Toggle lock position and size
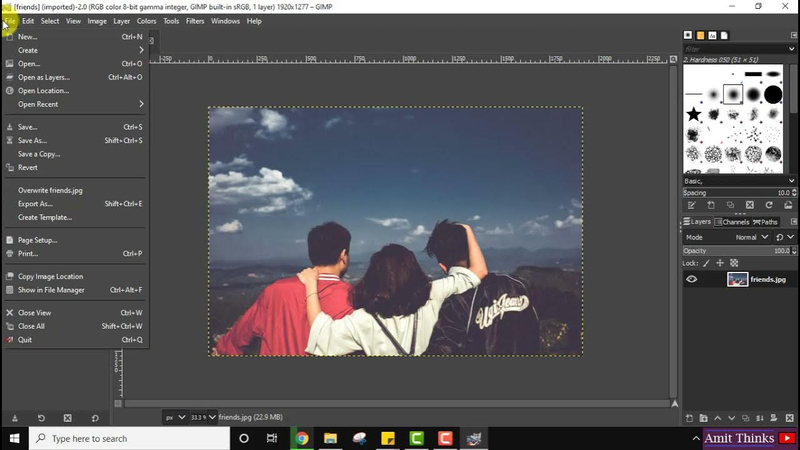The width and height of the screenshot is (800, 450). [720, 263]
